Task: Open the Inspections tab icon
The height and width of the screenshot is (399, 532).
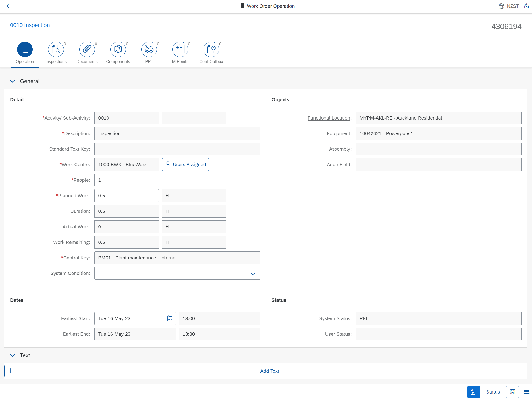Action: [x=56, y=49]
